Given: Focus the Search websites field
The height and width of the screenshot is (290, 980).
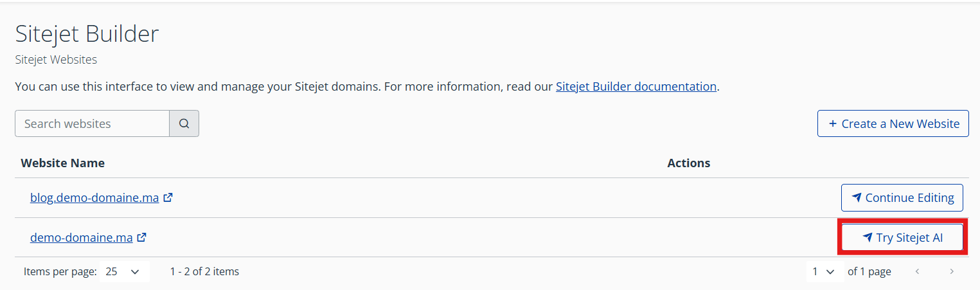Looking at the screenshot, I should point(92,124).
